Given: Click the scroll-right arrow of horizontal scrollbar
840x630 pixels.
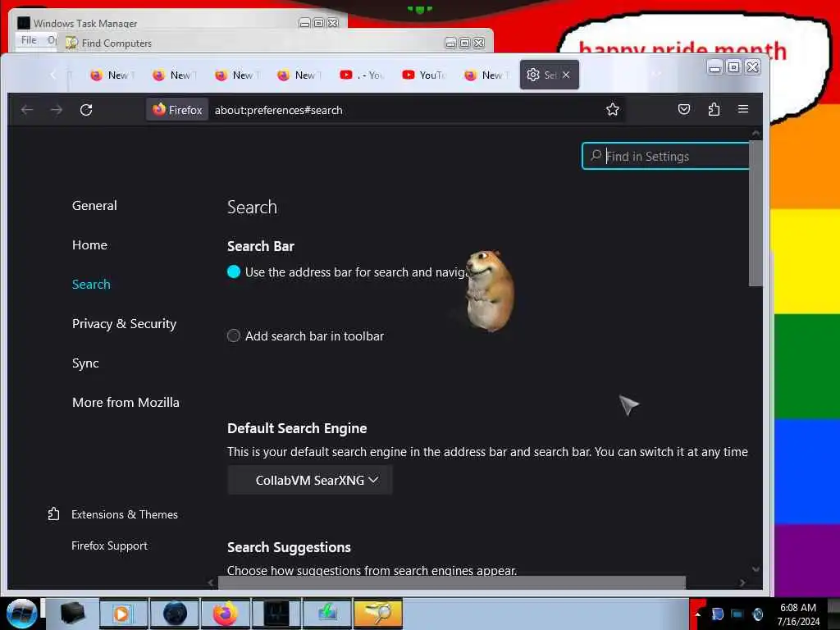Looking at the screenshot, I should coord(742,582).
